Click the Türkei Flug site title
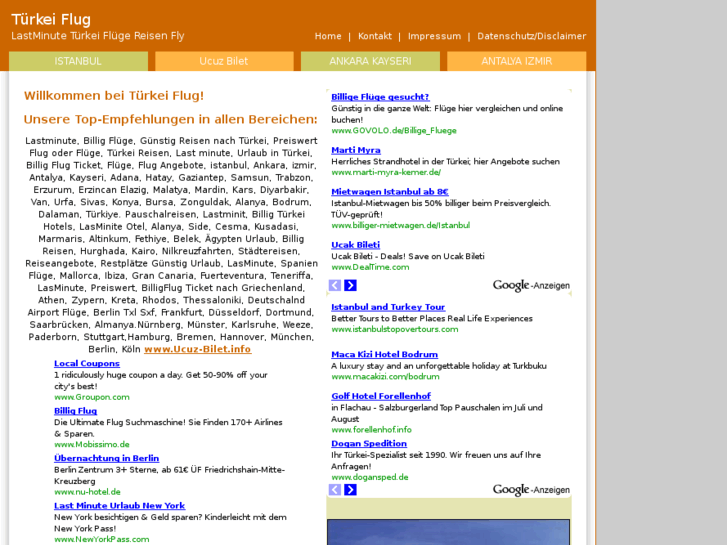727x545 pixels. pyautogui.click(x=51, y=19)
